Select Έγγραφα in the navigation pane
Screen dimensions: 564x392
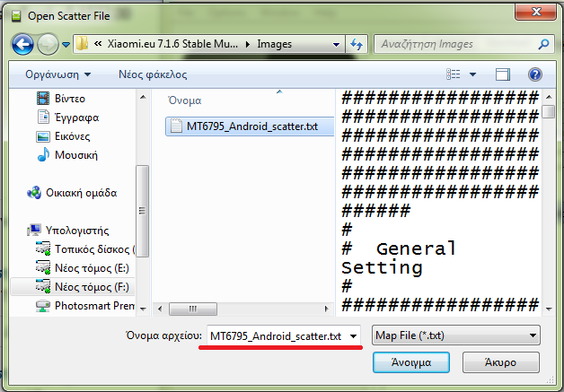click(x=67, y=118)
